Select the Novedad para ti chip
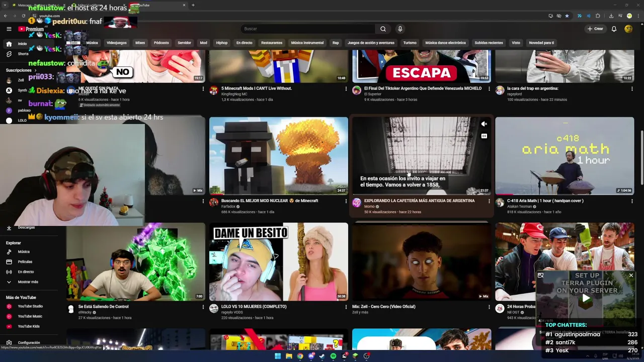The width and height of the screenshot is (644, 362). [x=541, y=43]
